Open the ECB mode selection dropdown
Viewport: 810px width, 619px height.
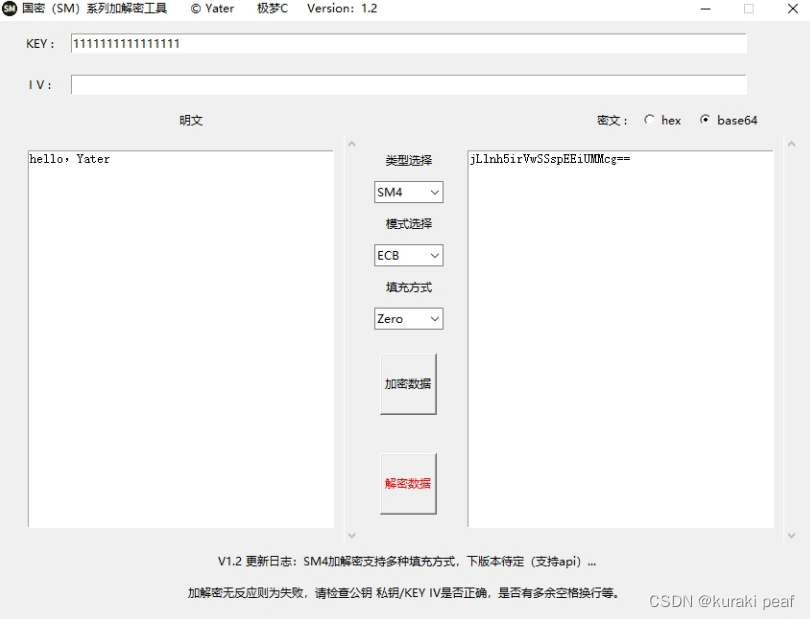point(409,255)
